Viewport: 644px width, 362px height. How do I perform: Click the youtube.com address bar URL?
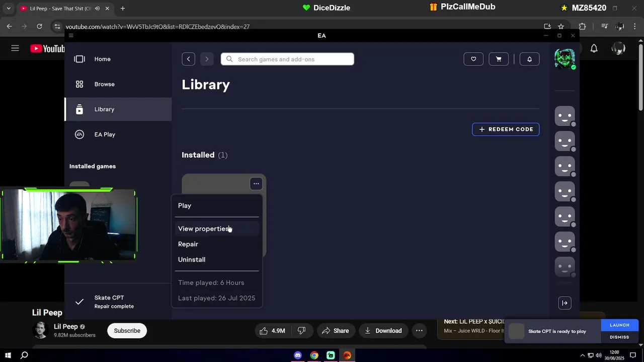[x=157, y=27]
